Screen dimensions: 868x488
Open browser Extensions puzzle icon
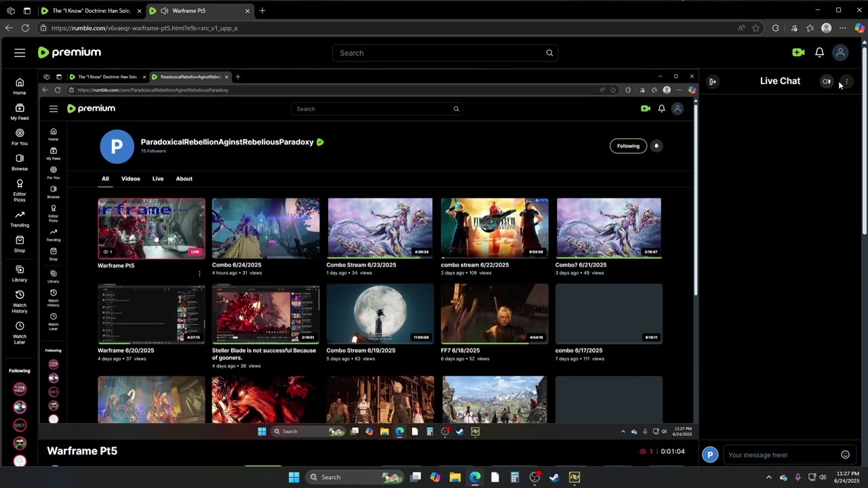click(x=776, y=28)
